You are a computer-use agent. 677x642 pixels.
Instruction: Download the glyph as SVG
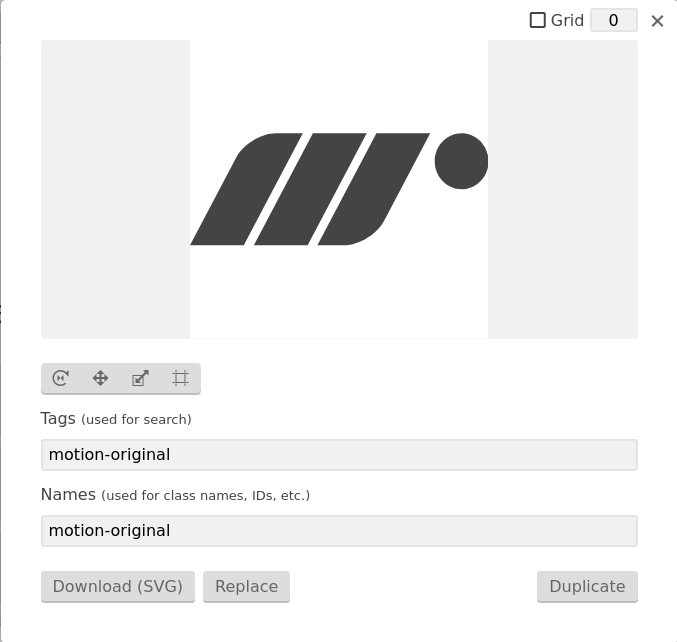point(118,586)
